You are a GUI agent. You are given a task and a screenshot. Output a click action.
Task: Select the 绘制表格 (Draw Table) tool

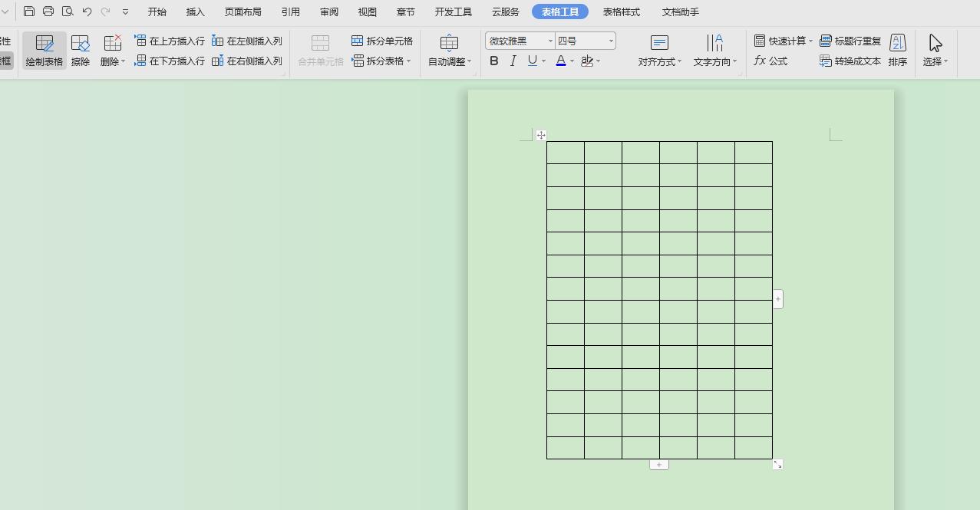(44, 50)
